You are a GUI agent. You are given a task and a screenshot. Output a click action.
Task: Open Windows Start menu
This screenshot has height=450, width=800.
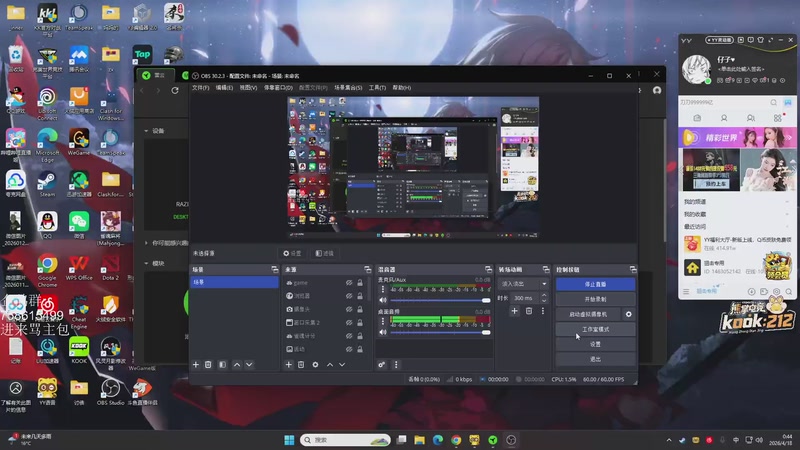click(289, 440)
